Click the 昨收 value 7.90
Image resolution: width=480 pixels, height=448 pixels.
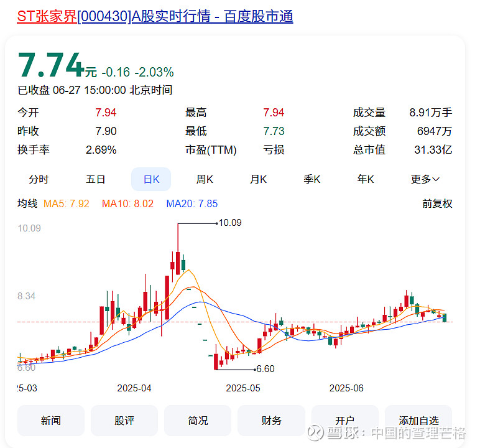click(106, 131)
